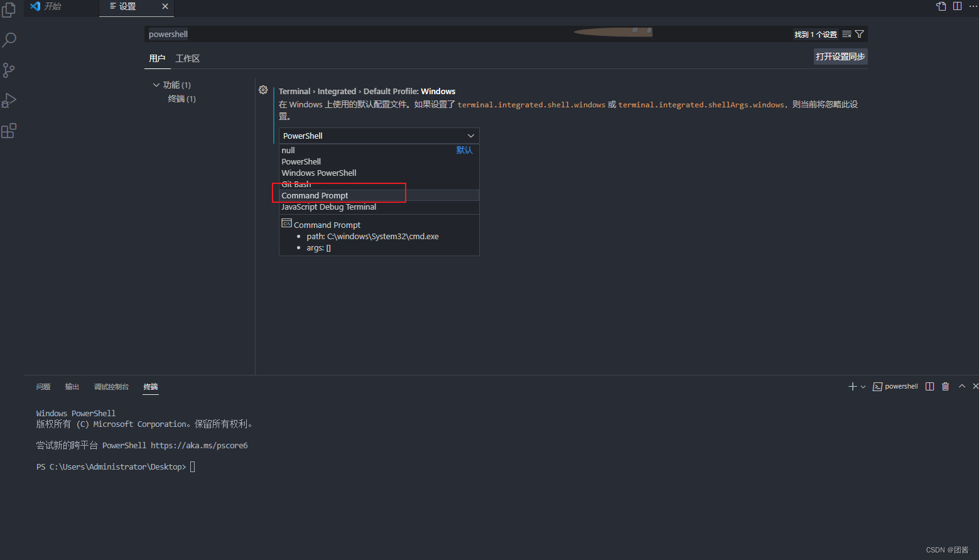
Task: Open the settings filter funnel icon
Action: tap(859, 34)
